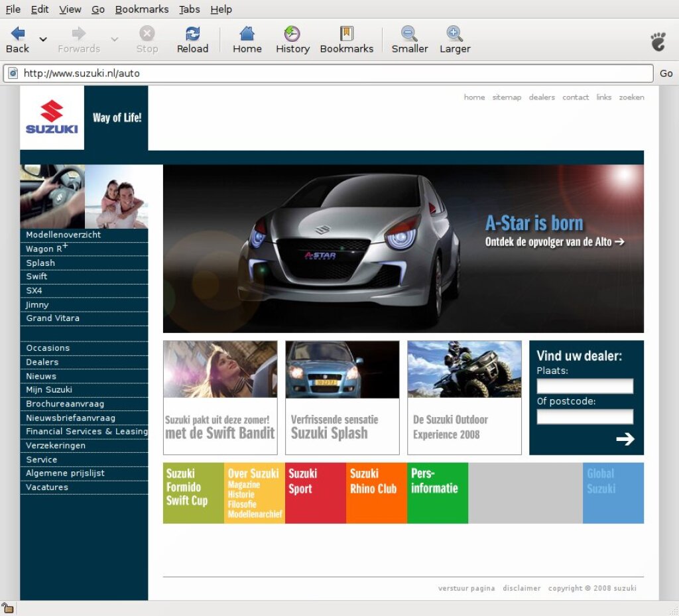This screenshot has width=679, height=616.
Task: Go to the Home page icon
Action: click(x=247, y=34)
